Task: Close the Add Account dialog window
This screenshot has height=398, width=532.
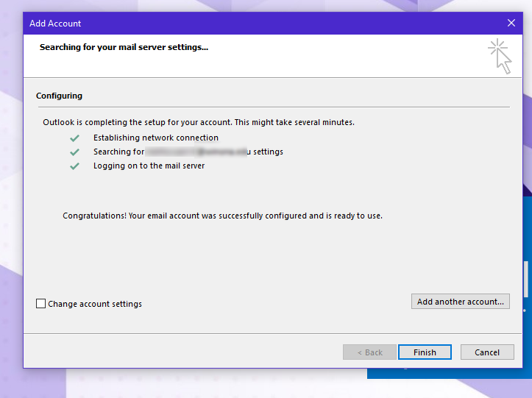Action: (x=511, y=24)
